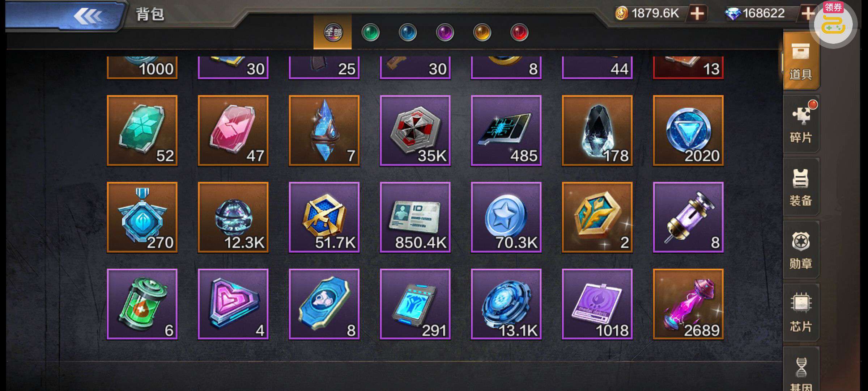Screen dimensions: 868x391
Task: Open the 装备 equipment tab
Action: coord(801,187)
